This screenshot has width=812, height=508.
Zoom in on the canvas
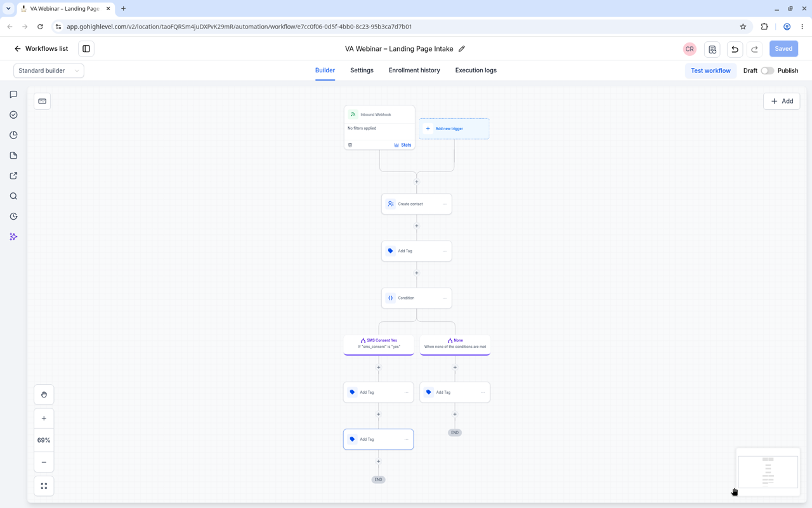44,418
